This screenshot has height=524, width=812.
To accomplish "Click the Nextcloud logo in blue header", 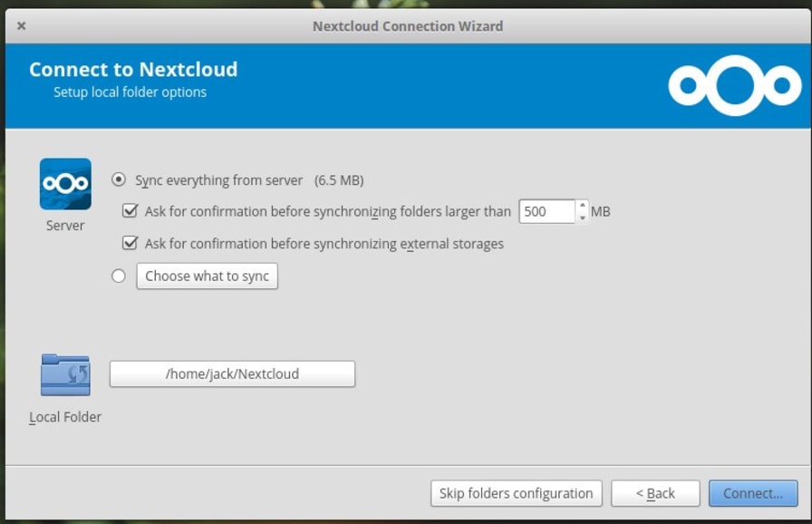I will [734, 85].
